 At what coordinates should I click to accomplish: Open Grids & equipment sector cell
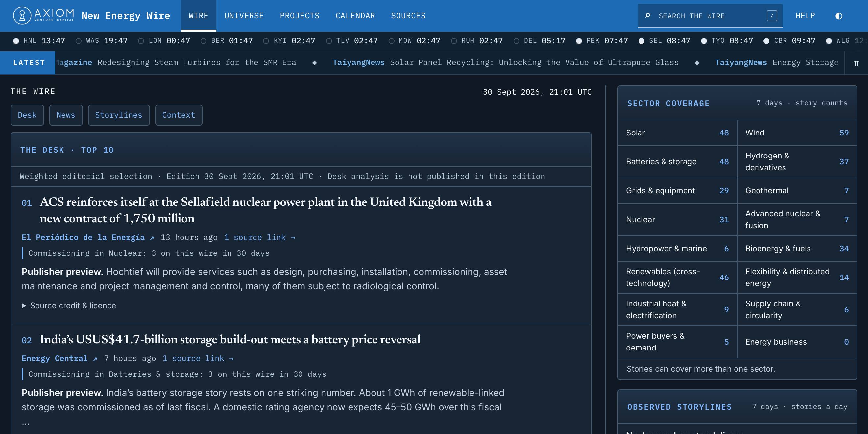coord(677,191)
